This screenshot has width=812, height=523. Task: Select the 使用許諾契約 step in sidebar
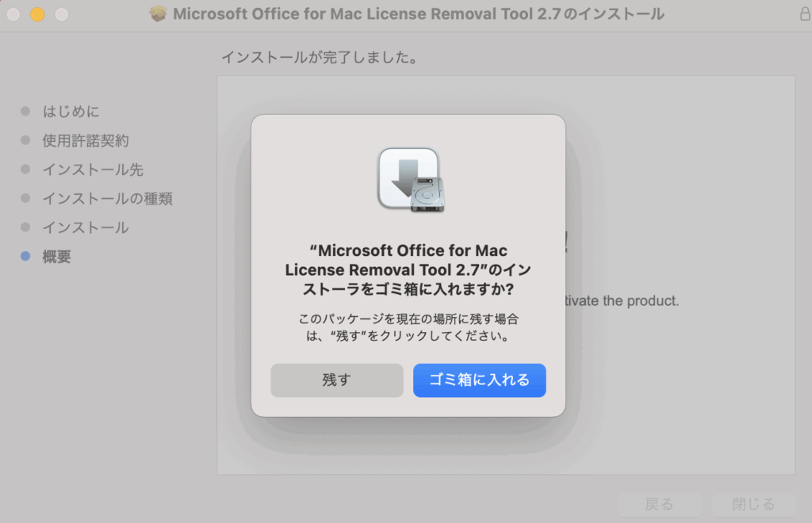coord(85,141)
